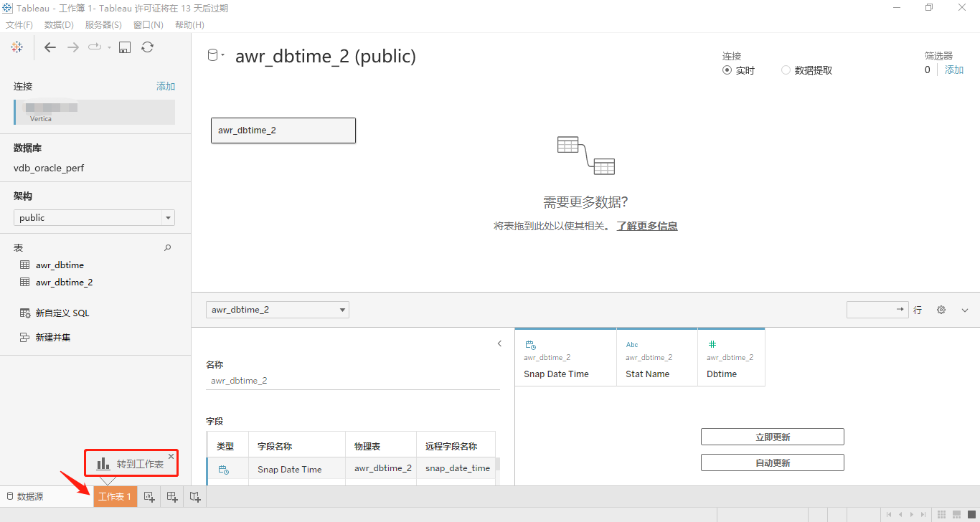Click the vdb_oracle_perf database name
This screenshot has width=980, height=522.
(x=49, y=168)
